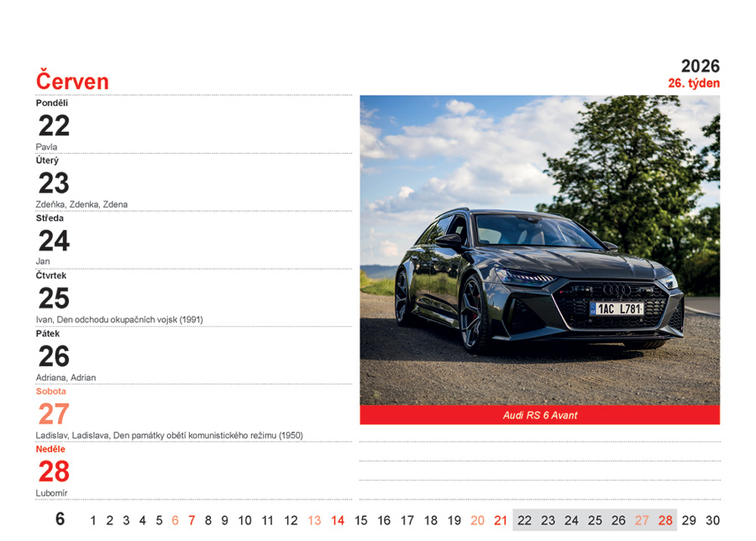The height and width of the screenshot is (541, 756).
Task: Click the Audi RS 6 Avant photo
Action: [539, 249]
